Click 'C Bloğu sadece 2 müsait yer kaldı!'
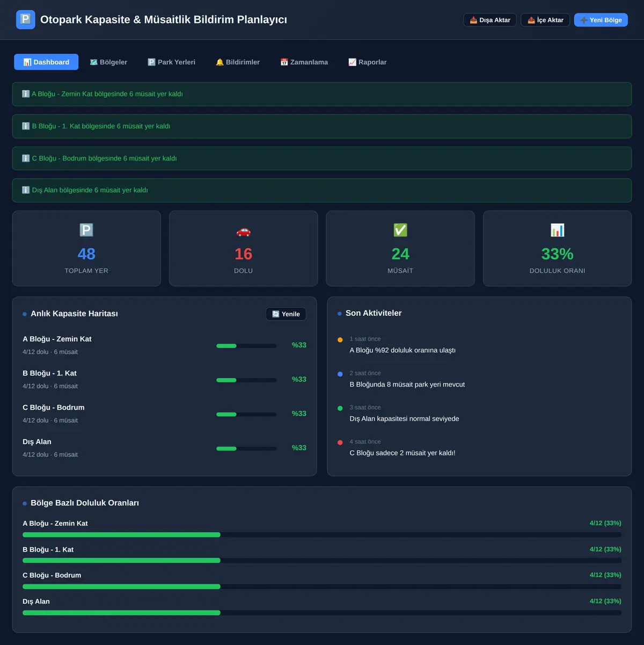Image resolution: width=644 pixels, height=645 pixels. [x=402, y=453]
